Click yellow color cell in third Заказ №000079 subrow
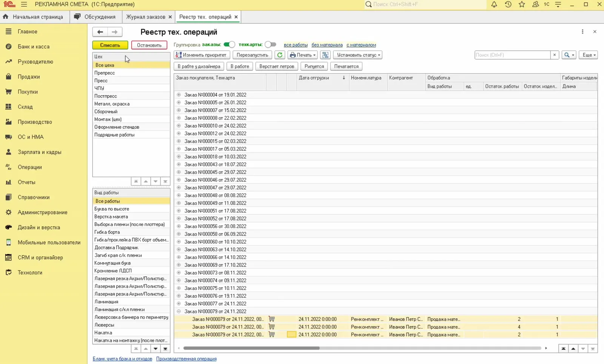The height and width of the screenshot is (364, 604). pos(291,335)
